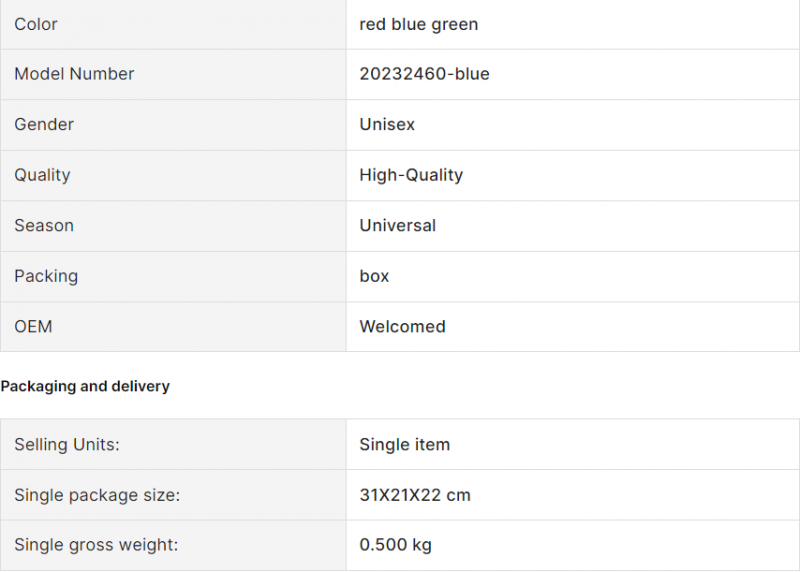The image size is (800, 572).
Task: Select the Unisex value
Action: pyautogui.click(x=387, y=125)
